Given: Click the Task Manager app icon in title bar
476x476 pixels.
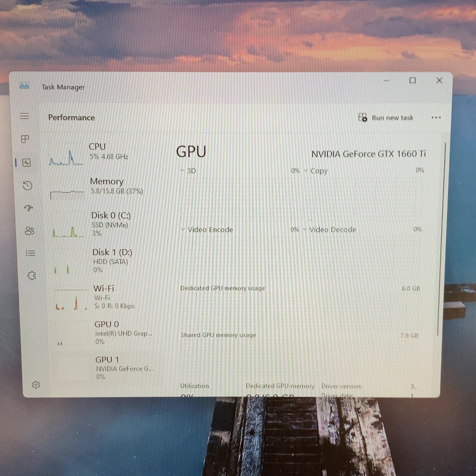Looking at the screenshot, I should pyautogui.click(x=24, y=86).
